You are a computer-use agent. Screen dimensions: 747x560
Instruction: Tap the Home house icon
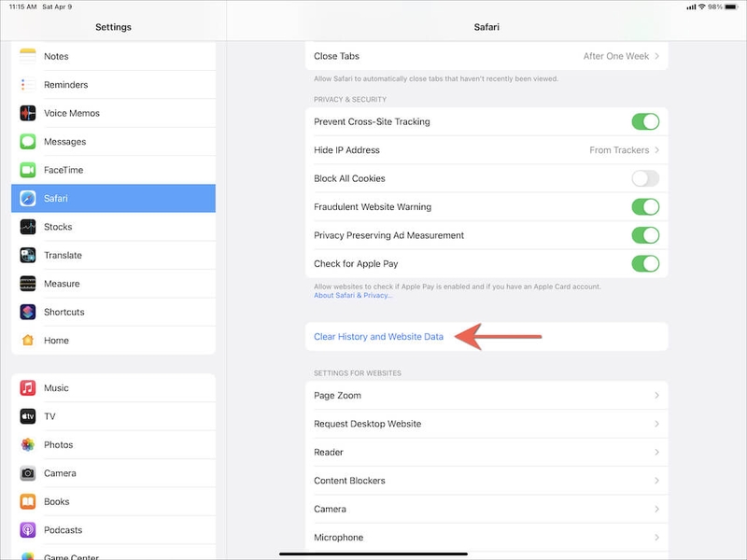(28, 341)
